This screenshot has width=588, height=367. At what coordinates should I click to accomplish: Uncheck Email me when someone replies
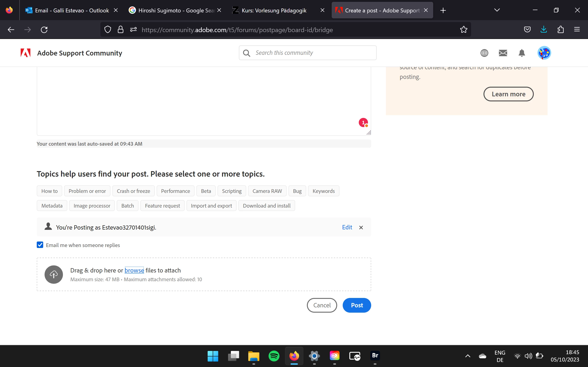tap(40, 245)
